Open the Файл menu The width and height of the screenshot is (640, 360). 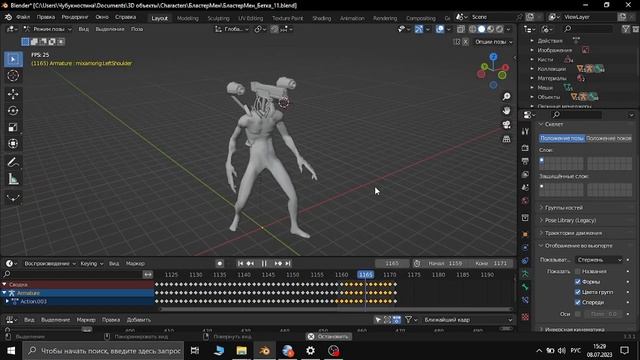[23, 17]
